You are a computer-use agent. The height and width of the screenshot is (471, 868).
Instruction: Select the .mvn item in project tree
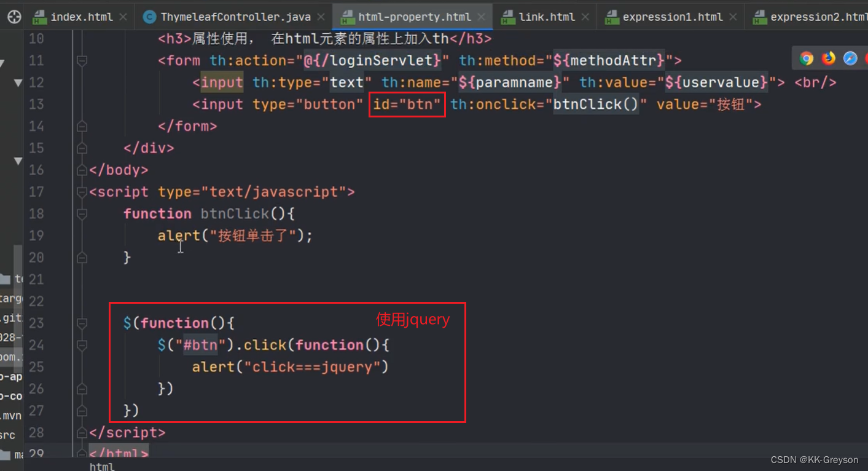(x=11, y=416)
